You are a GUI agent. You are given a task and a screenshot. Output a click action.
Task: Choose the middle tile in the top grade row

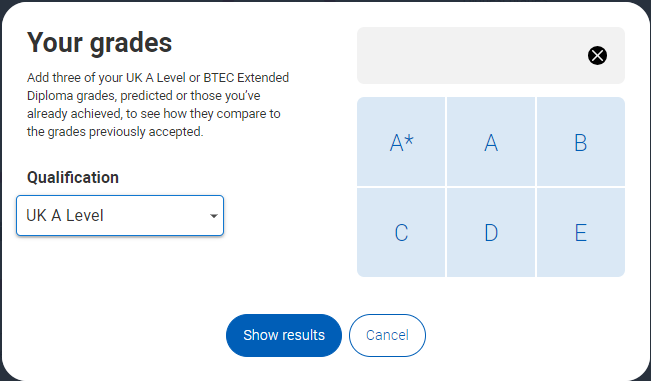pos(491,142)
